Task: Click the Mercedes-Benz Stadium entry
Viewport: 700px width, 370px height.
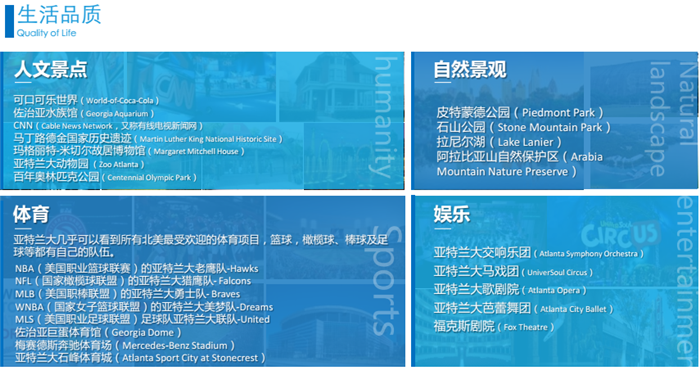Action: tap(125, 345)
